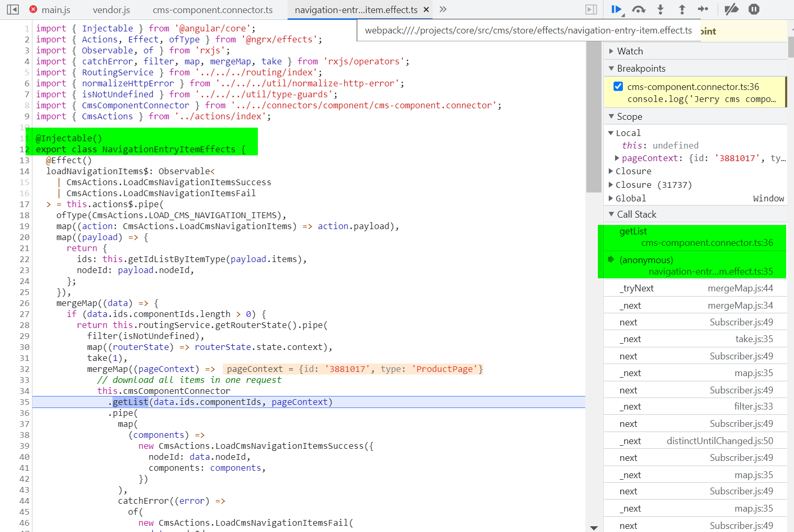Step into next function call
The width and height of the screenshot is (794, 532).
(x=661, y=9)
